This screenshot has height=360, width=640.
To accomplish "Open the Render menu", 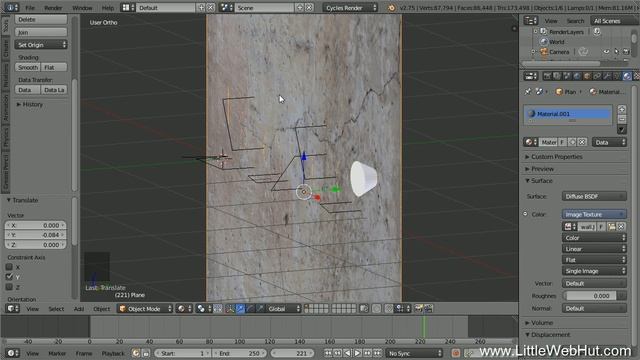I will [53, 8].
